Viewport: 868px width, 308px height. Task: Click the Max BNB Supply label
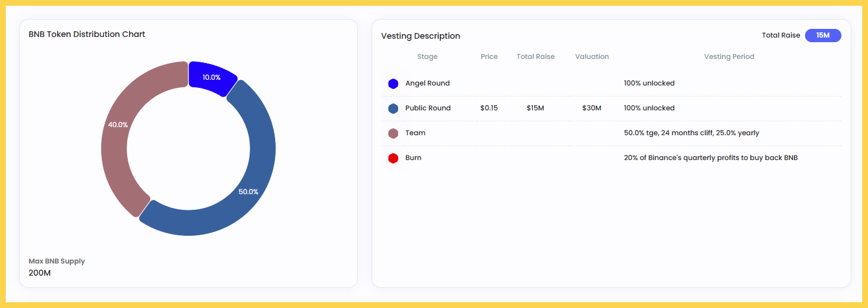pos(57,261)
